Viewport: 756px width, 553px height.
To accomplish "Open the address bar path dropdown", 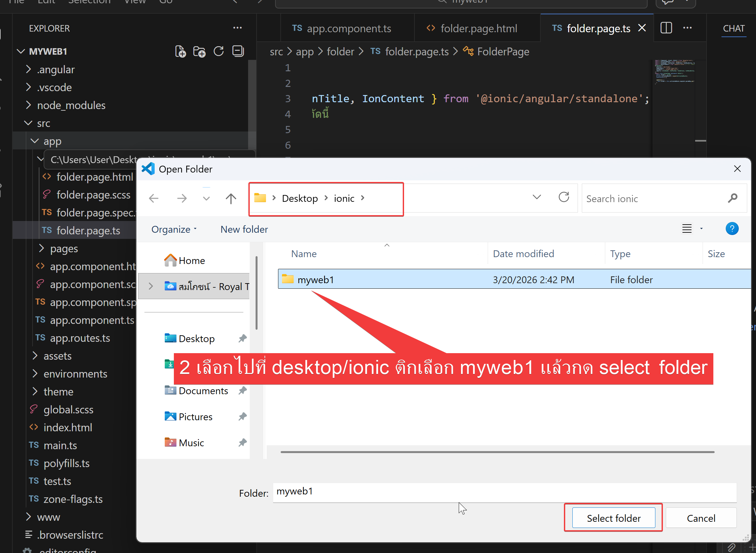I will click(x=536, y=197).
